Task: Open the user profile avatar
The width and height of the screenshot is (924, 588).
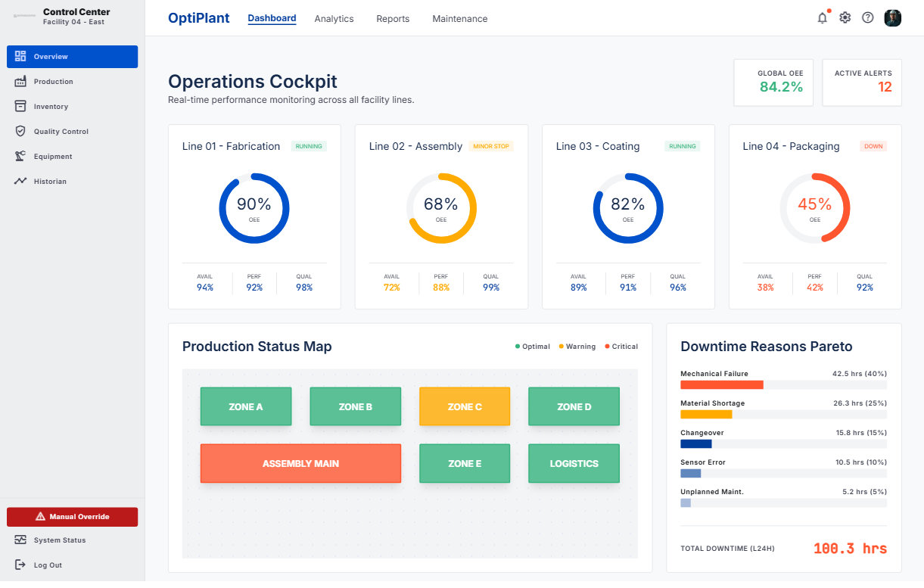Action: 893,18
